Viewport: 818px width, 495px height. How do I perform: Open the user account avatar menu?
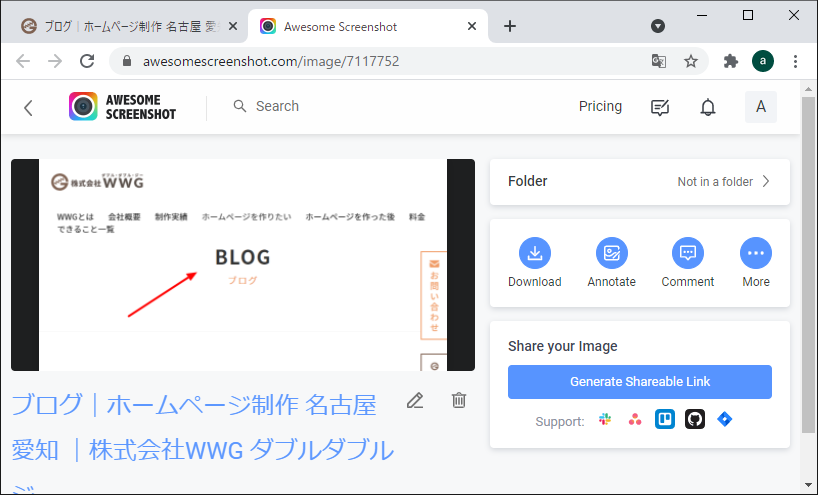760,107
